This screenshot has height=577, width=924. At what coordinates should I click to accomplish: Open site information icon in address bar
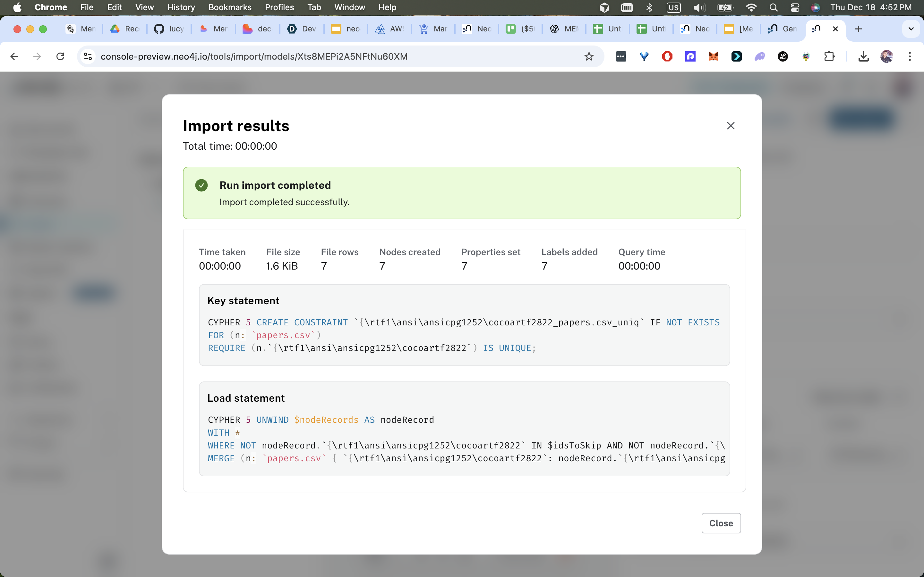click(x=88, y=56)
